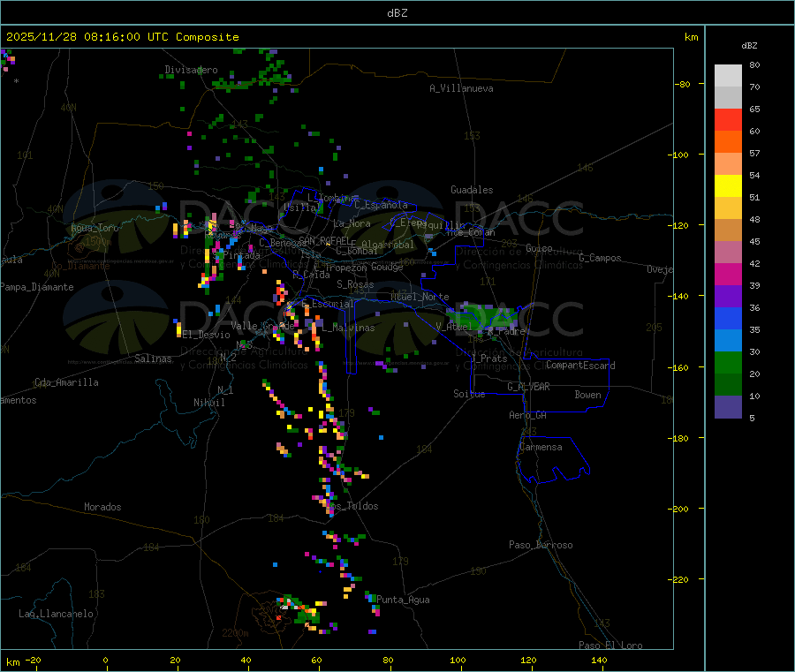Click the '-80' tick on the right axis
The height and width of the screenshot is (672, 795).
pos(683,84)
